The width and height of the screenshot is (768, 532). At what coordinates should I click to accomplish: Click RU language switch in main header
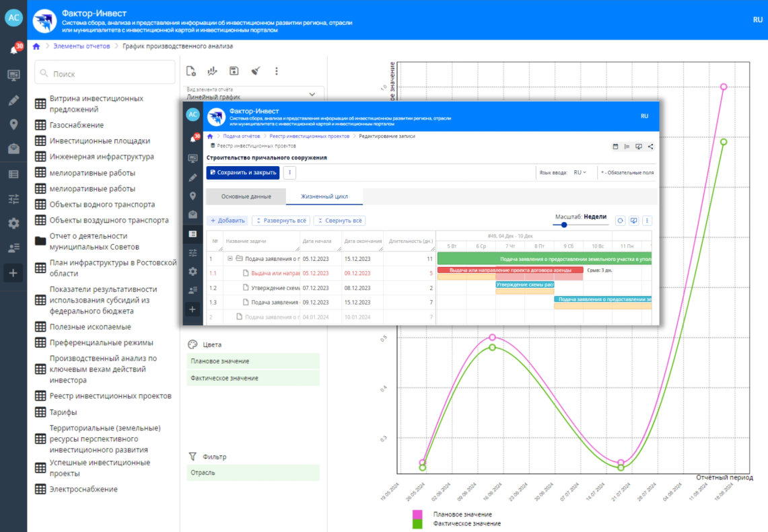click(758, 20)
